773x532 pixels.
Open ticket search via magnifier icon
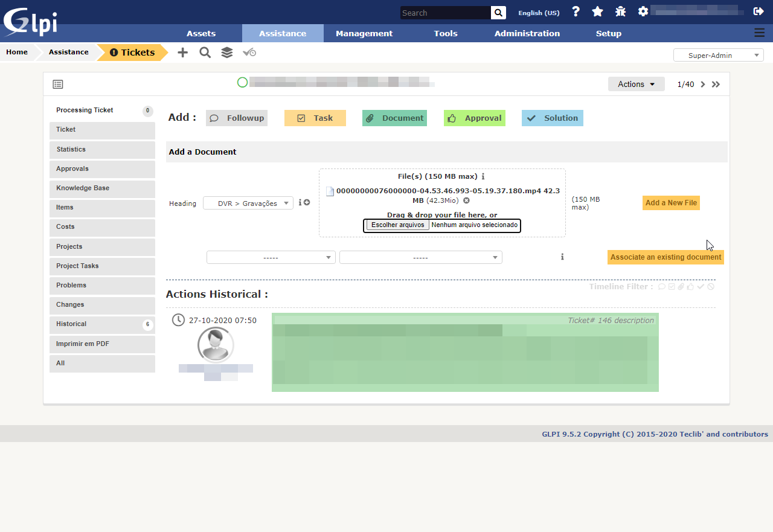(205, 53)
